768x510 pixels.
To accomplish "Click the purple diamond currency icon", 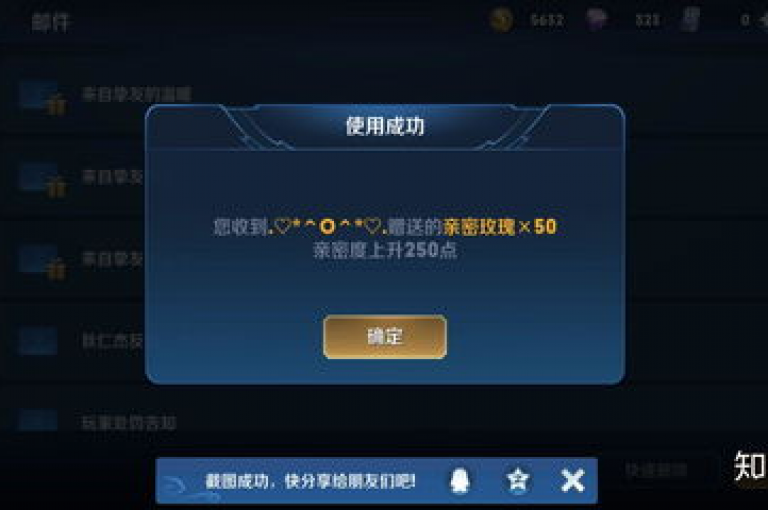I will click(596, 20).
